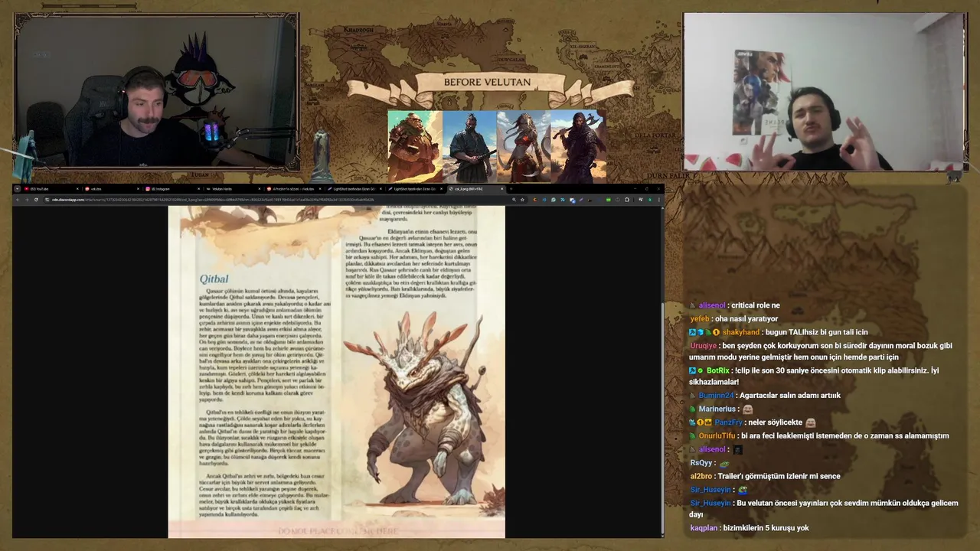Open the tab search dropdown in browser
Screen dimensions: 980x551
(x=17, y=188)
